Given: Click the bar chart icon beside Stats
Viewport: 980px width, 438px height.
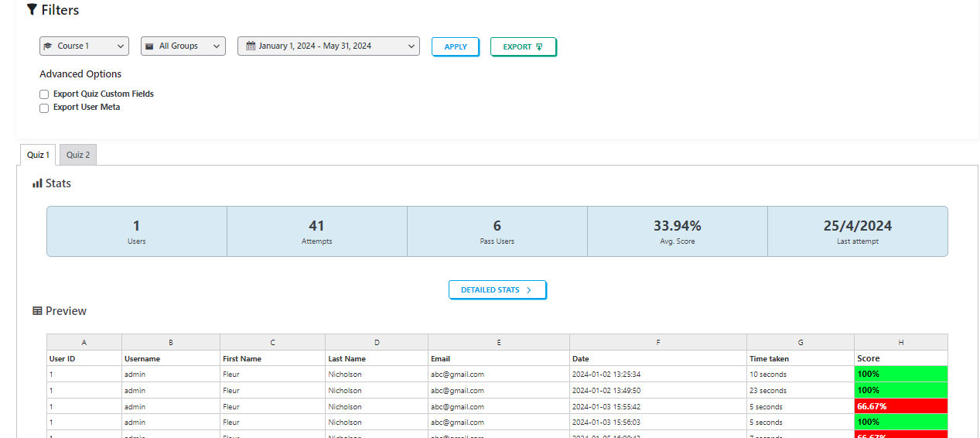Looking at the screenshot, I should point(37,183).
